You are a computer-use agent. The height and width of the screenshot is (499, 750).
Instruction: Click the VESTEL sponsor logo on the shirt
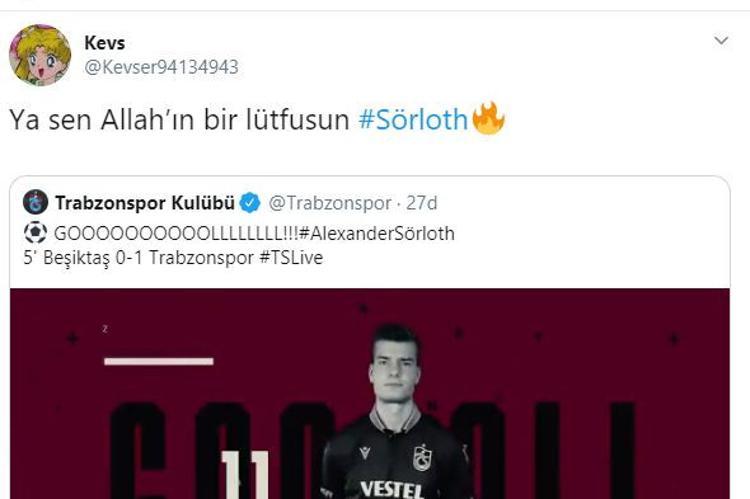pos(391,489)
